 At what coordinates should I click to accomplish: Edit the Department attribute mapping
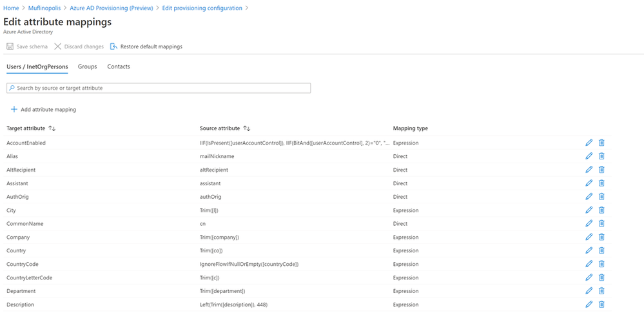(589, 291)
